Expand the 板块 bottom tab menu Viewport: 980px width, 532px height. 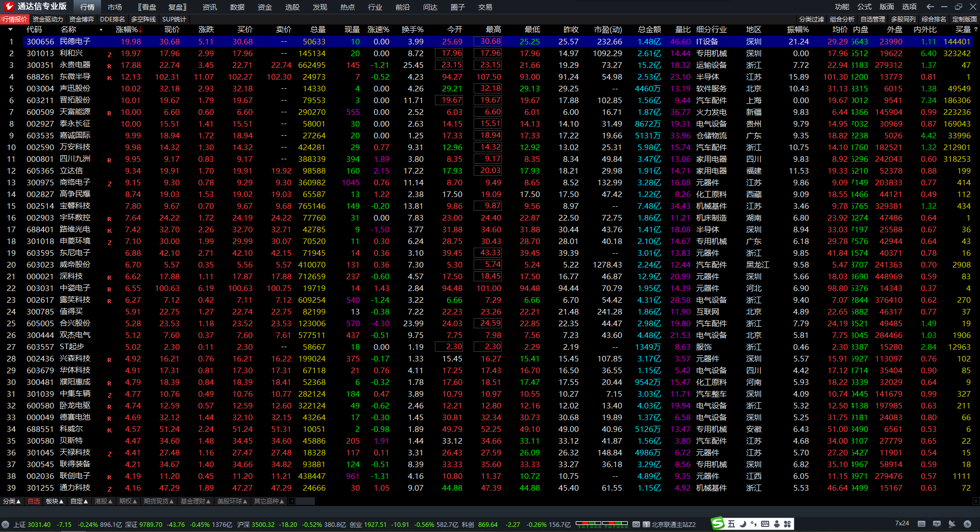pyautogui.click(x=55, y=501)
